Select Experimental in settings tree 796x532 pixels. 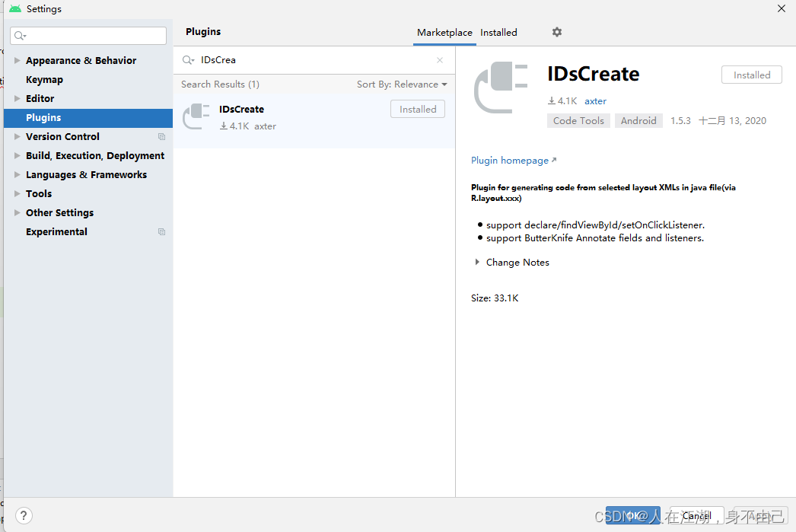pyautogui.click(x=56, y=231)
